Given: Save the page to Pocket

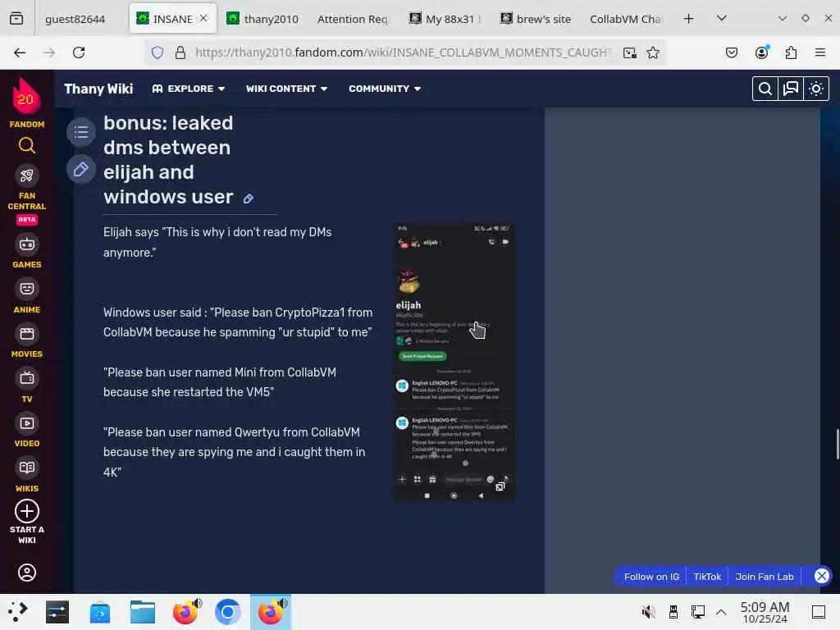Looking at the screenshot, I should (x=731, y=52).
